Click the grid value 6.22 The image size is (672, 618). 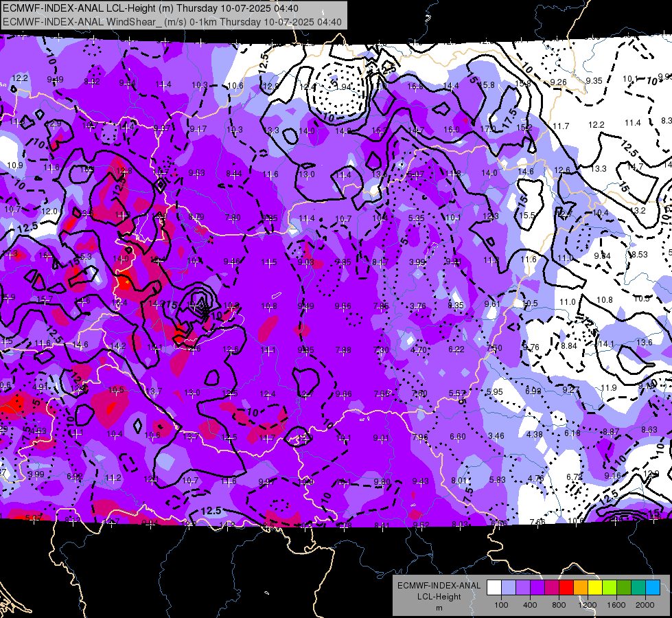pyautogui.click(x=456, y=349)
